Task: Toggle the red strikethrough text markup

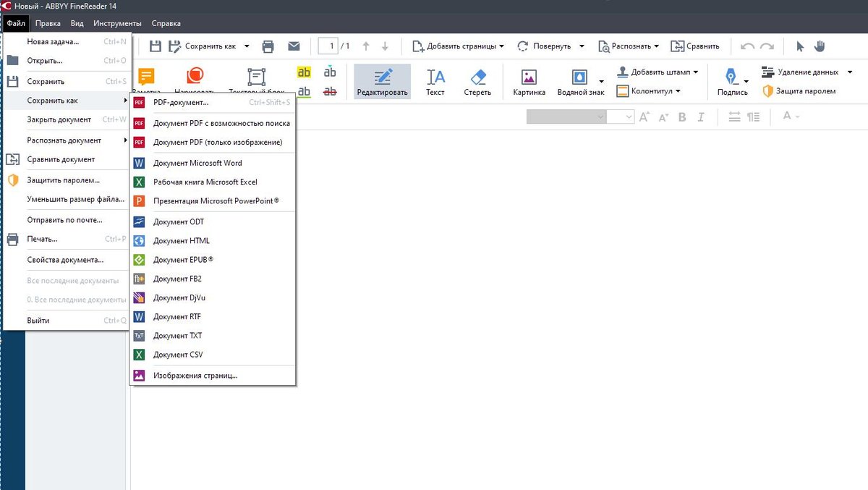Action: point(330,91)
